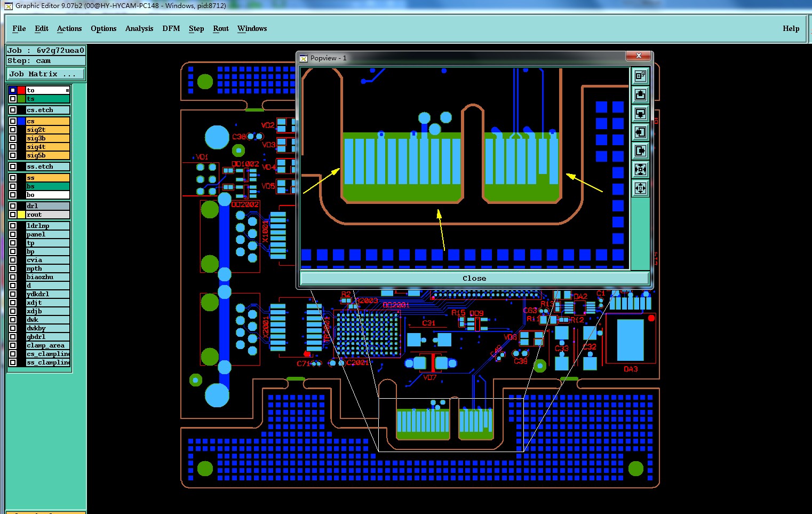Toggle display checkbox for the 'cs.etch' layer
The height and width of the screenshot is (514, 812).
[x=13, y=110]
